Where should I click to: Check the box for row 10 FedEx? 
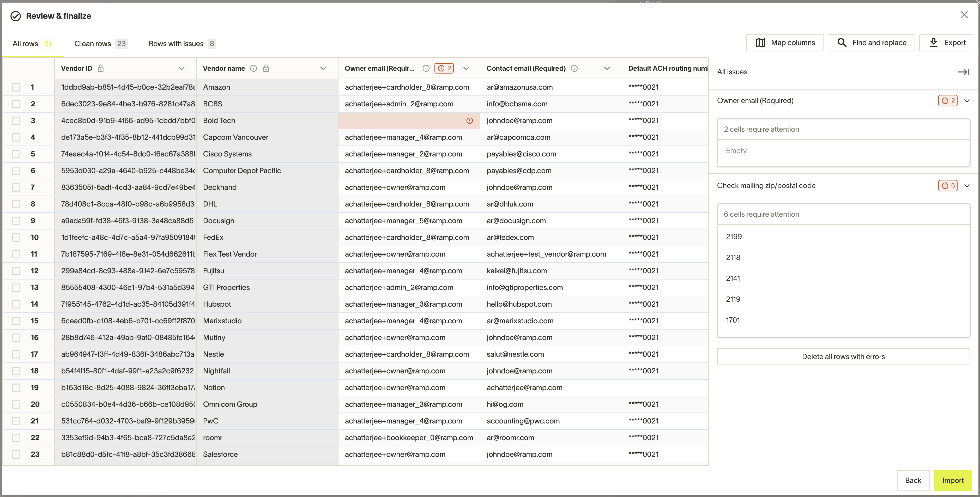pyautogui.click(x=16, y=238)
